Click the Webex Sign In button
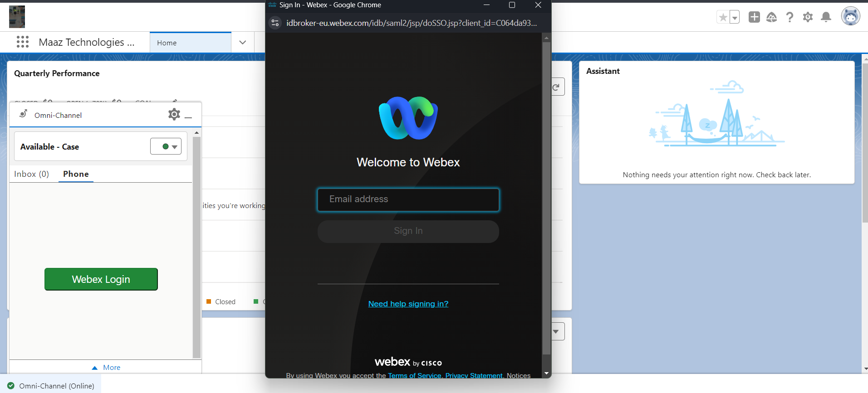Viewport: 868px width, 393px height. click(408, 231)
